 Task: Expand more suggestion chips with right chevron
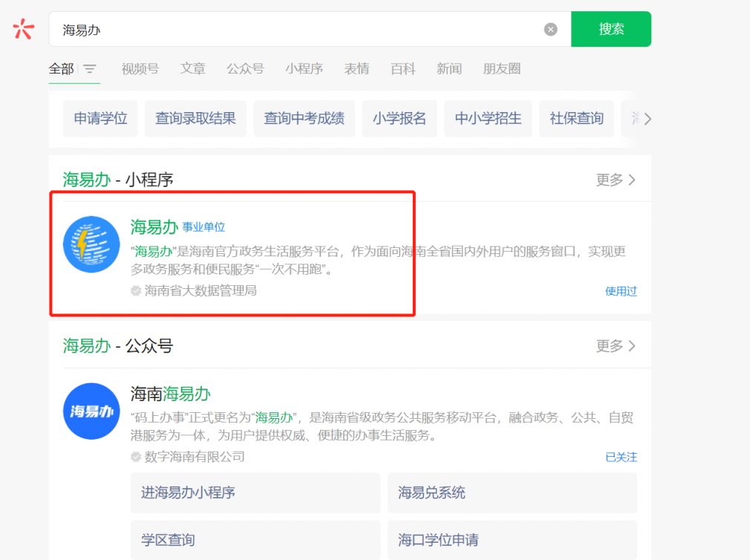pos(648,119)
